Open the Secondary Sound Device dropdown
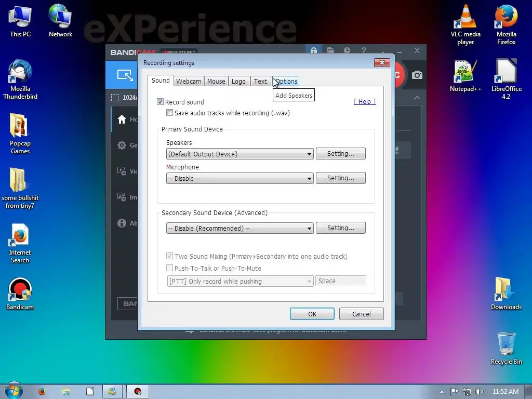 click(x=240, y=228)
